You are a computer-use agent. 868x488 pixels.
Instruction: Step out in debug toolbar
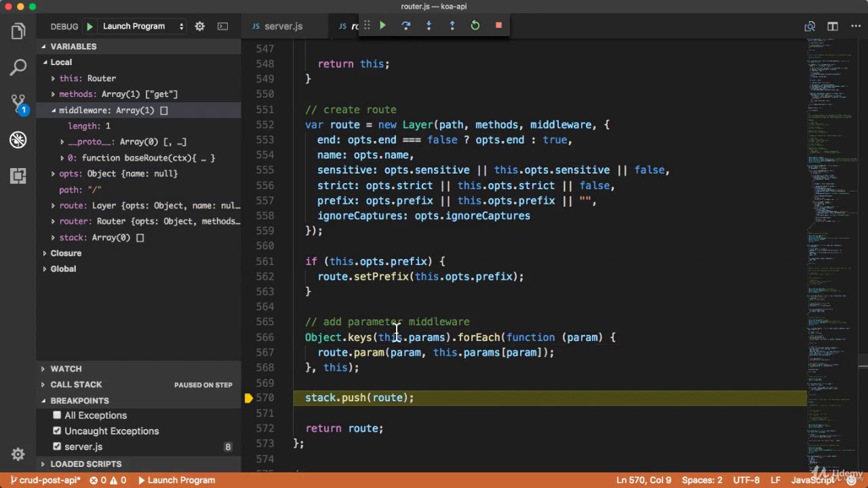pyautogui.click(x=452, y=26)
